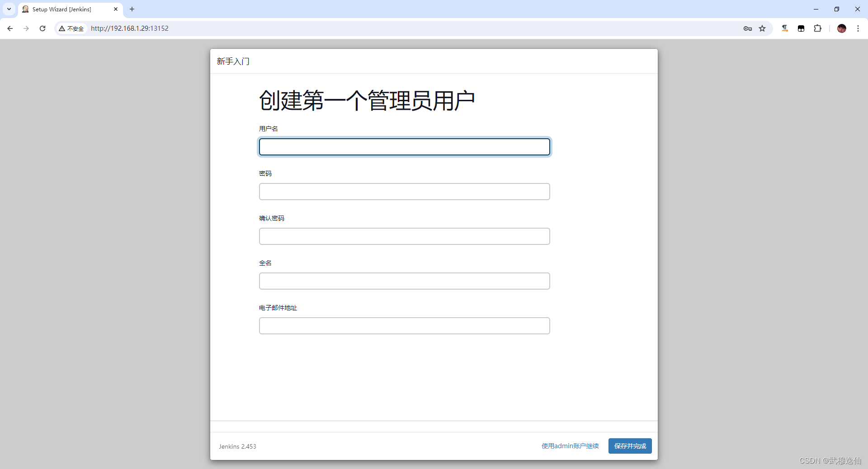Open the Chrome three-dot menu
The height and width of the screenshot is (469, 868).
tap(858, 28)
